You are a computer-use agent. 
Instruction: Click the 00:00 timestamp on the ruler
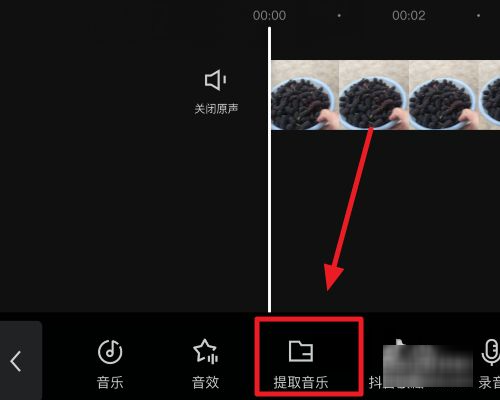click(269, 15)
